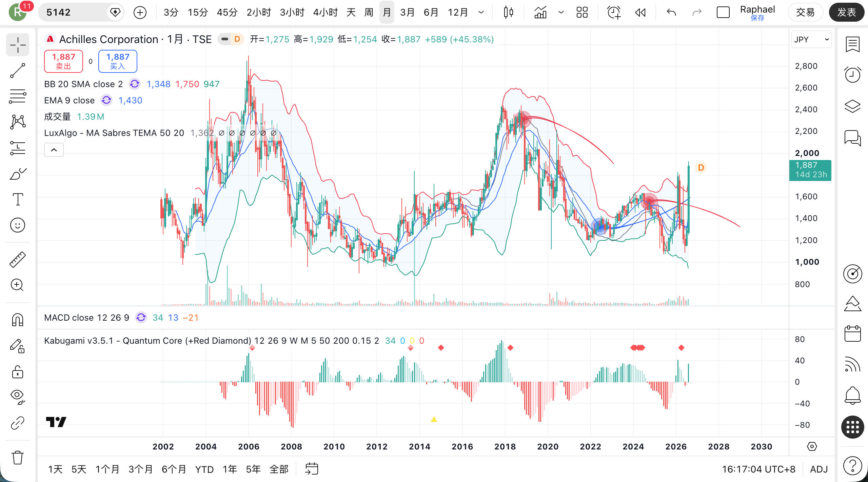Select the YTD date range
The width and height of the screenshot is (868, 482).
tap(204, 469)
